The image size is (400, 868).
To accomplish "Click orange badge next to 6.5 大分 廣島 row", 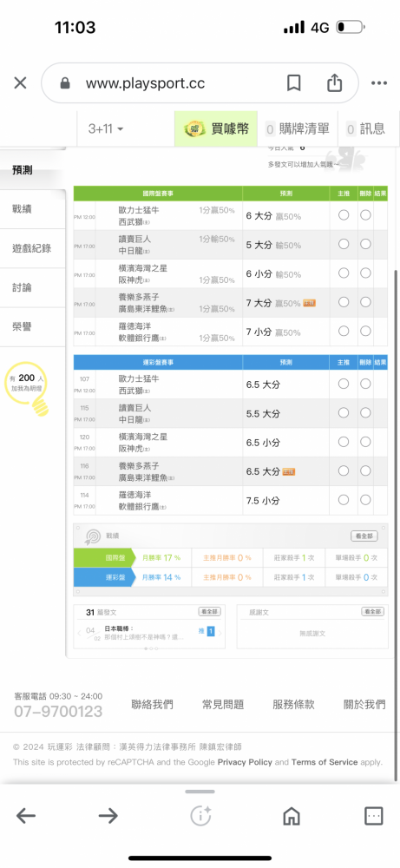I will 289,471.
